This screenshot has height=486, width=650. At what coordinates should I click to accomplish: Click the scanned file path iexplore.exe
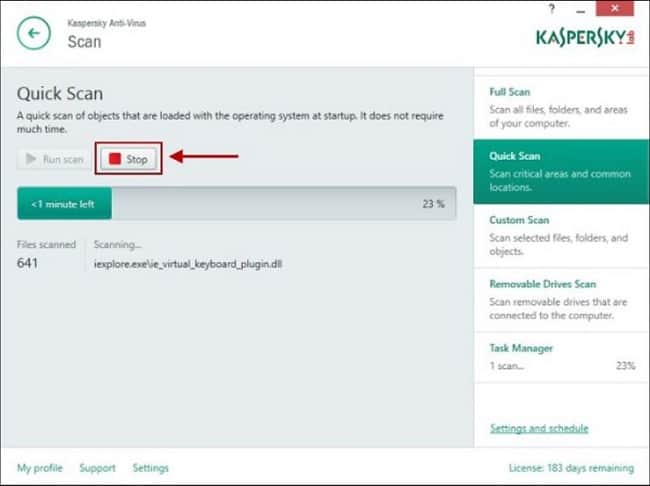pos(188,264)
